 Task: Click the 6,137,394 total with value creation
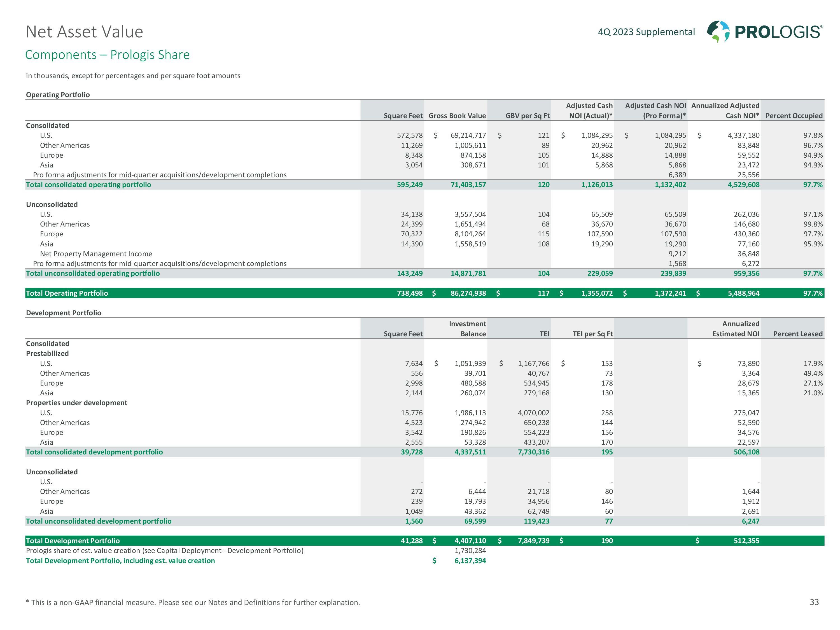click(x=470, y=561)
